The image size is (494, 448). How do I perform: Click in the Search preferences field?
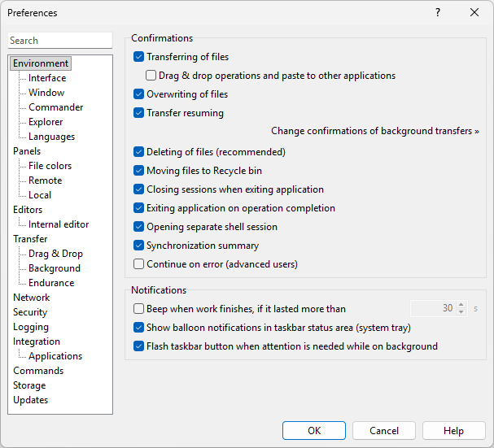click(x=60, y=41)
